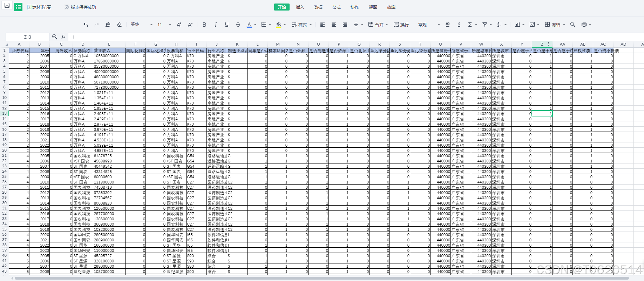644x281 pixels.
Task: Decrease font size with A- icon
Action: point(190,25)
